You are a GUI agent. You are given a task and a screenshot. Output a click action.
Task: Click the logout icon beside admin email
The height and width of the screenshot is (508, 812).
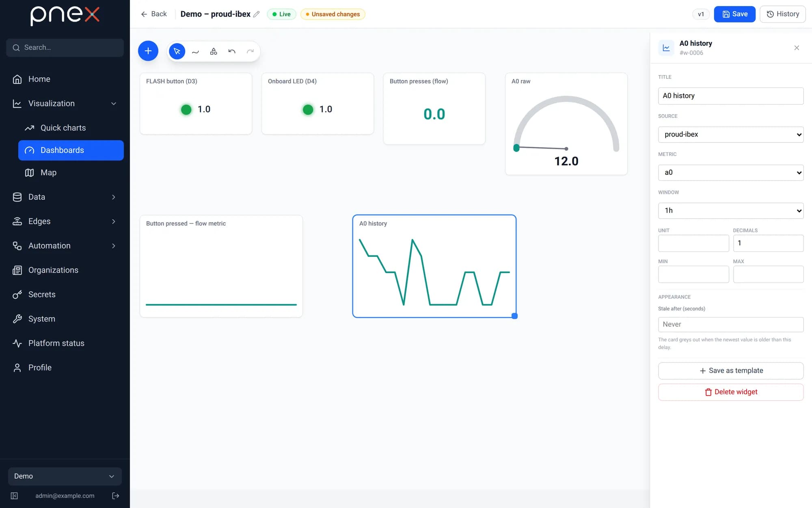pyautogui.click(x=115, y=495)
